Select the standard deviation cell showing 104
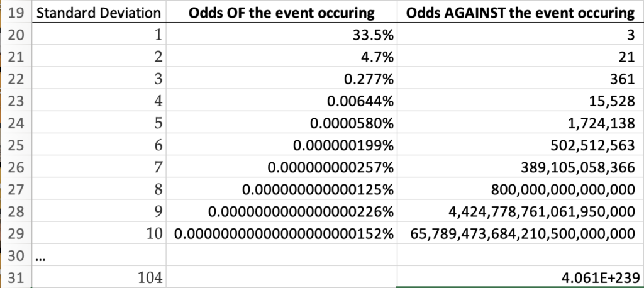 pyautogui.click(x=98, y=279)
